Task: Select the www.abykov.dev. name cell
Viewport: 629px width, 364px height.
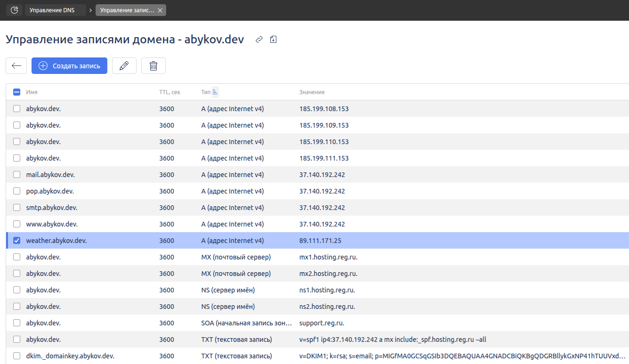Action: point(52,224)
